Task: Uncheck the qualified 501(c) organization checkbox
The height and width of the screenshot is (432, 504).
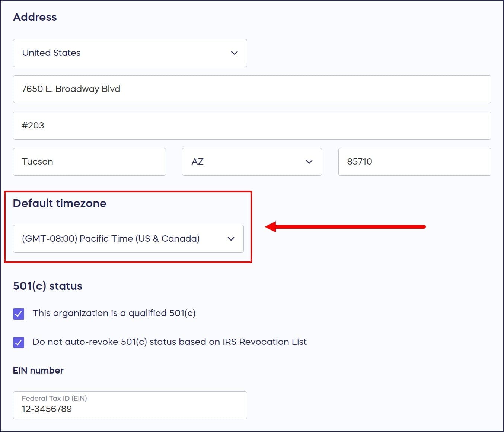Action: 19,314
